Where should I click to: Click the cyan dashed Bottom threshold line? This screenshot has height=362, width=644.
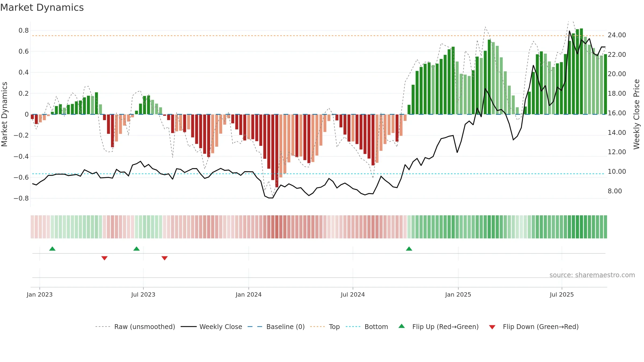pos(319,174)
